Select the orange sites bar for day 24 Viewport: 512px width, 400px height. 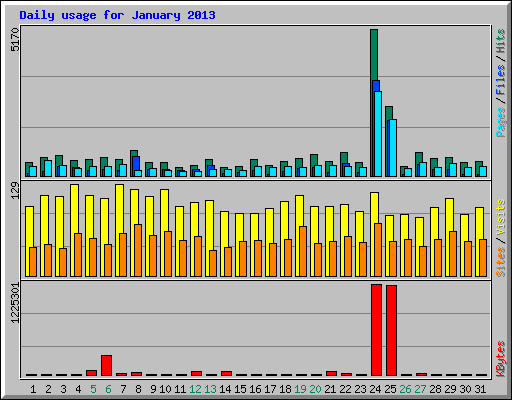click(378, 250)
